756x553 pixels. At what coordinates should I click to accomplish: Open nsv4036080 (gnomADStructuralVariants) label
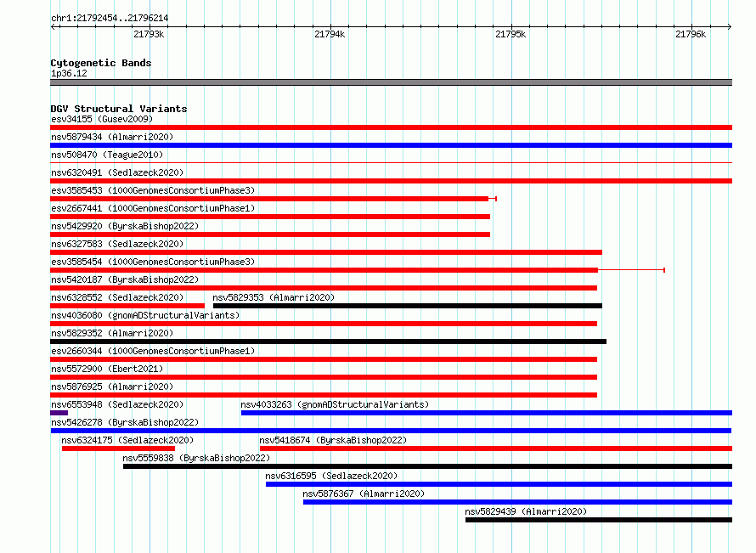click(145, 315)
